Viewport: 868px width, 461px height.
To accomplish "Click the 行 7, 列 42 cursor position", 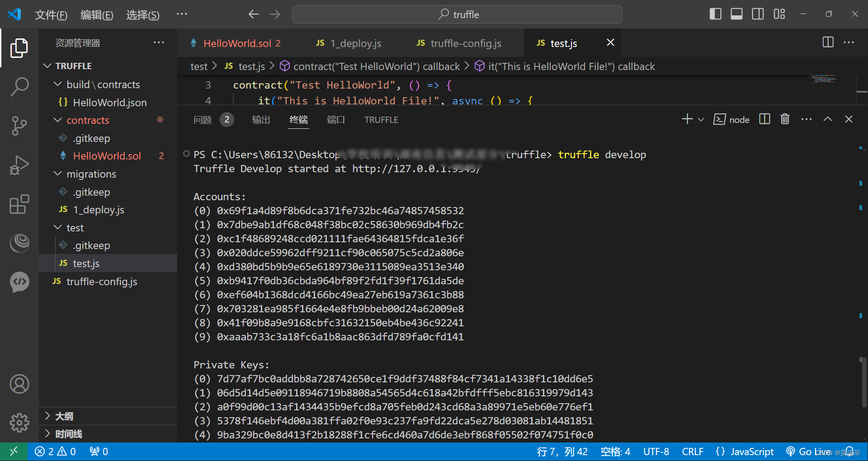I will (x=562, y=452).
